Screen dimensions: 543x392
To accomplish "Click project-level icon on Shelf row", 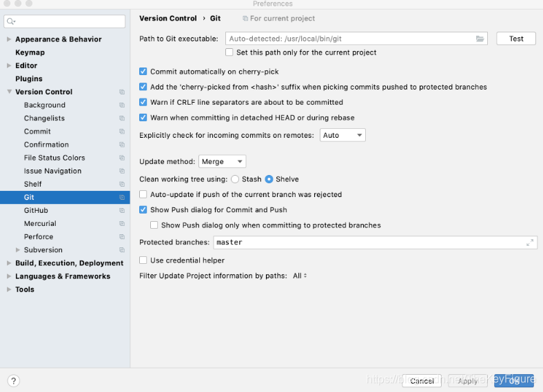I will 122,184.
